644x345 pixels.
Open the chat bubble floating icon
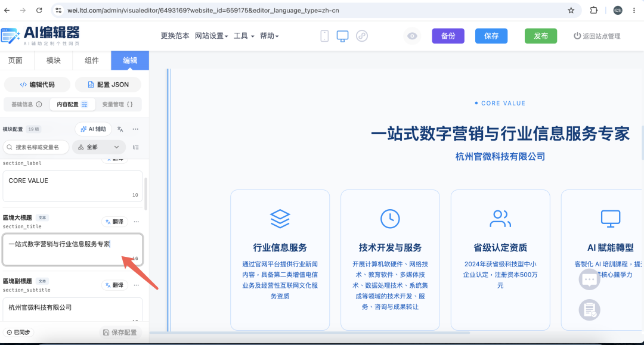pos(589,279)
